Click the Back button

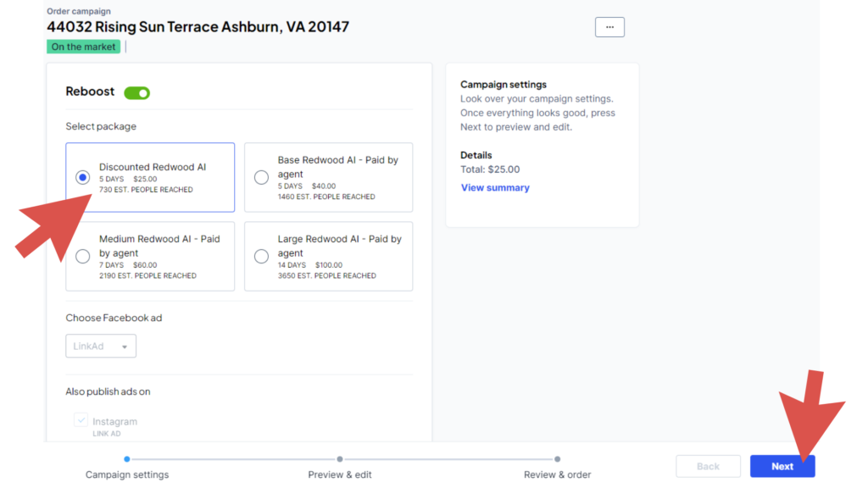pos(708,467)
